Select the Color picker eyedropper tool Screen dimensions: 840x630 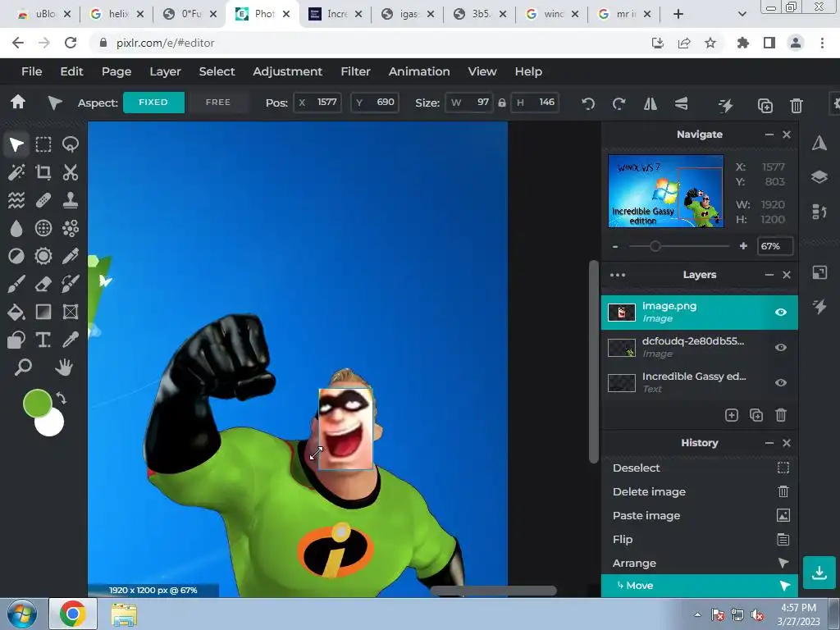pyautogui.click(x=71, y=340)
